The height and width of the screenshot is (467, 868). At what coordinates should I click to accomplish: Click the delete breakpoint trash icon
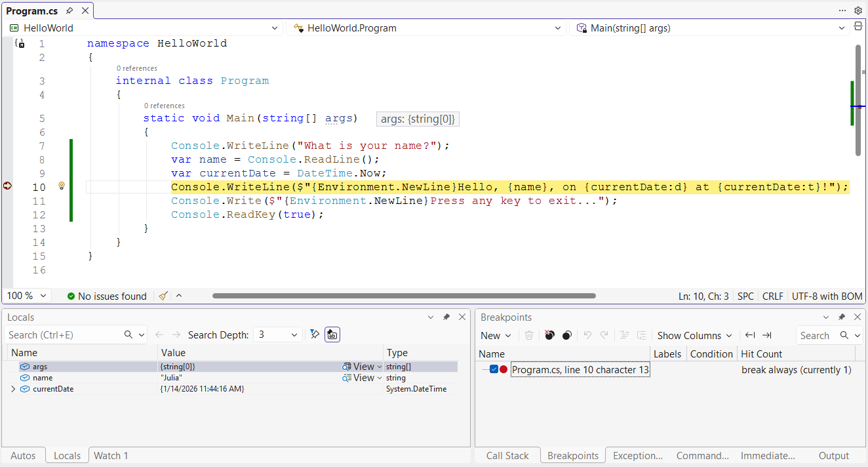[529, 335]
